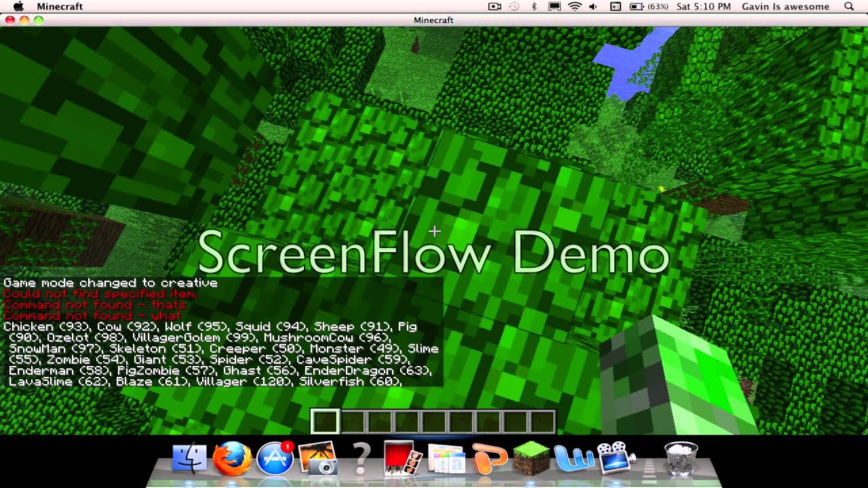The width and height of the screenshot is (868, 488).
Task: Click the battery 63% status indicator
Action: point(649,6)
